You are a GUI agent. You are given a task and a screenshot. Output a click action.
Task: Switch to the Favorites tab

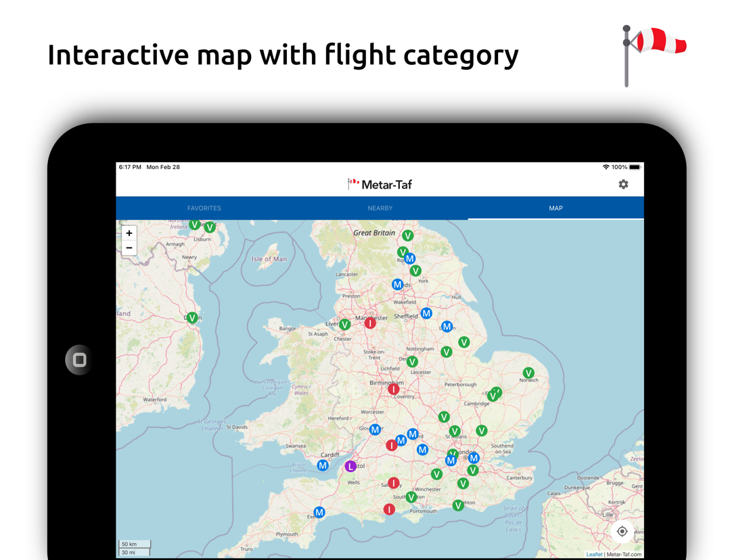pos(204,208)
